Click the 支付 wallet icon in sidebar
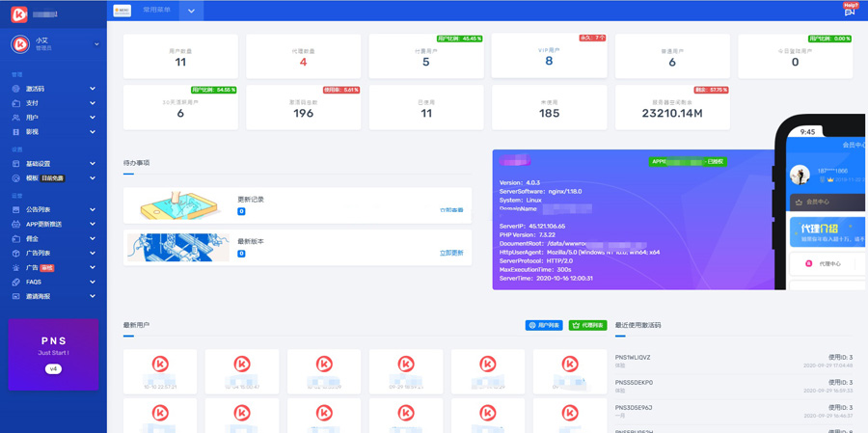The width and height of the screenshot is (868, 433). [15, 103]
